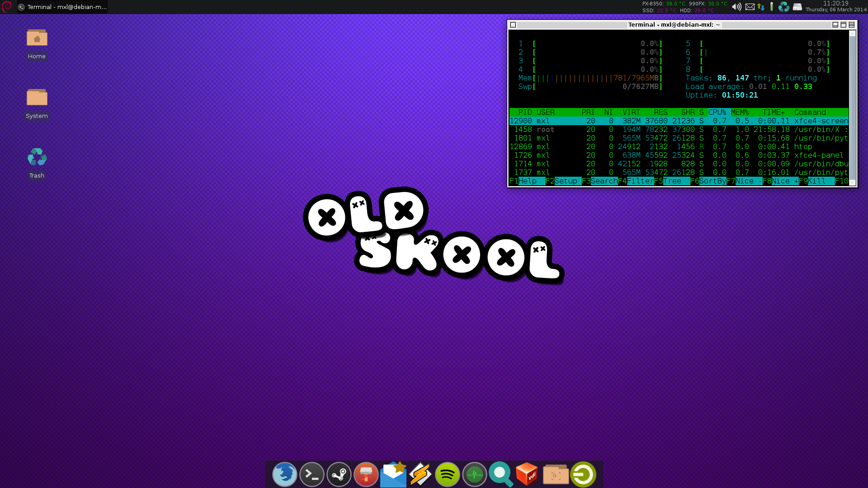The width and height of the screenshot is (868, 488).
Task: Click the terminal window title bar
Action: tap(674, 25)
